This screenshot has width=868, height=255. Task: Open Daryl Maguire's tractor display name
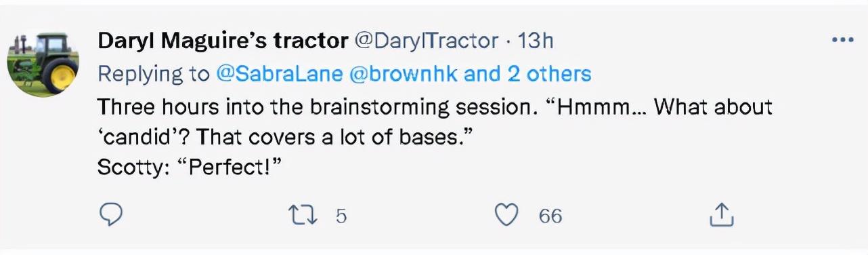coord(223,41)
